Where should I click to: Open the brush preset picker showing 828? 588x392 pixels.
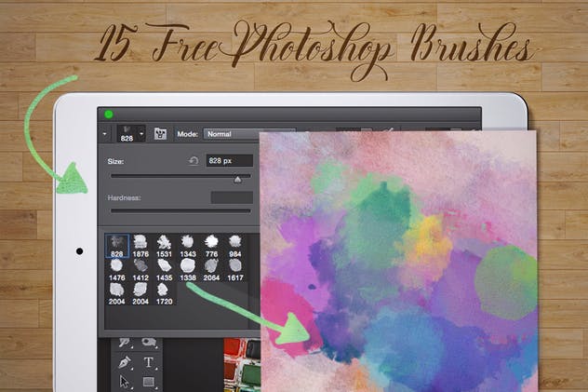click(x=130, y=134)
